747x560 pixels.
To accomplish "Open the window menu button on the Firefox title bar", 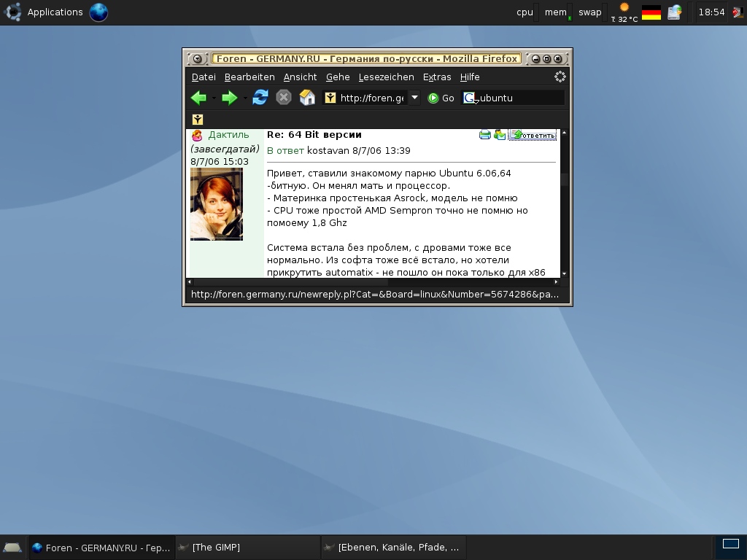I will point(197,59).
